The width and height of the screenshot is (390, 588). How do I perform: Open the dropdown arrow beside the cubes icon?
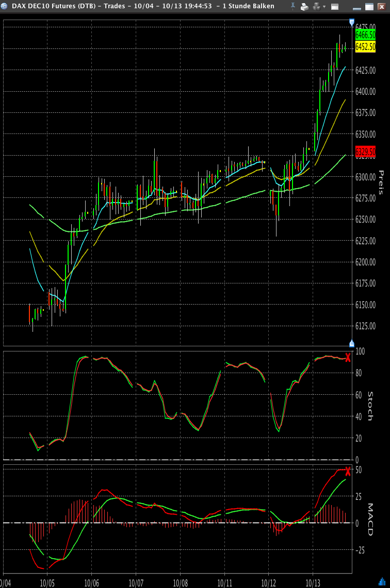click(324, 7)
